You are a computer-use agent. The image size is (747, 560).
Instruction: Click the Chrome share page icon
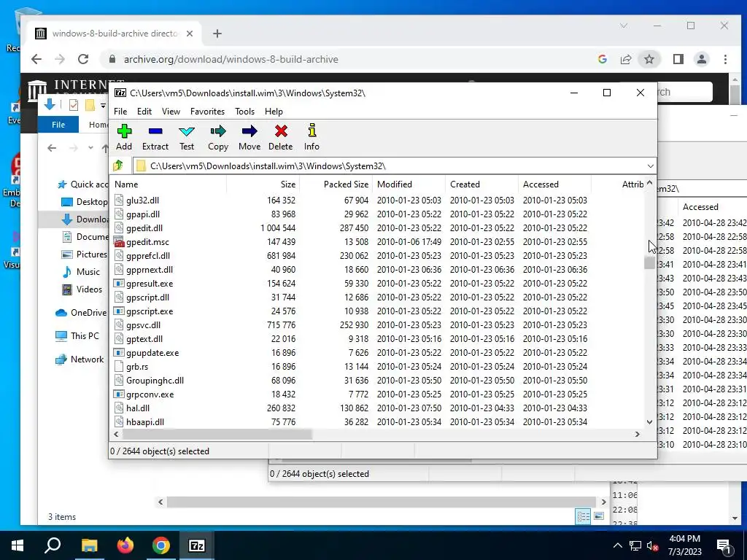625,59
